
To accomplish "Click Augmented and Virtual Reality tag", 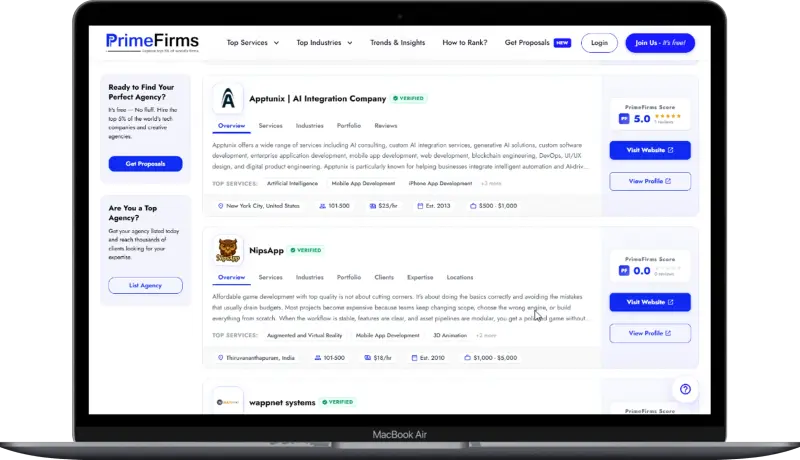I will [305, 336].
